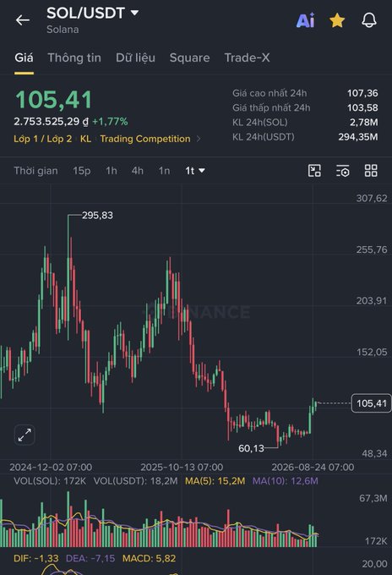
Task: Tap the 2024-12-02 07:00 date label
Action: tap(51, 467)
